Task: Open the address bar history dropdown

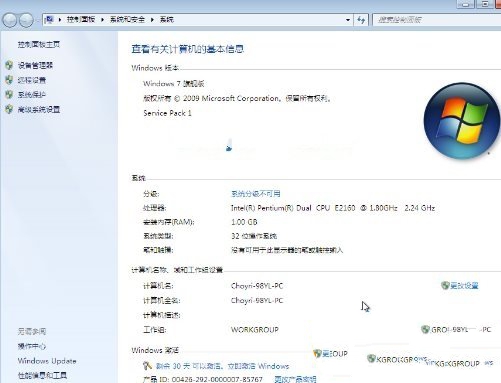Action: point(348,20)
